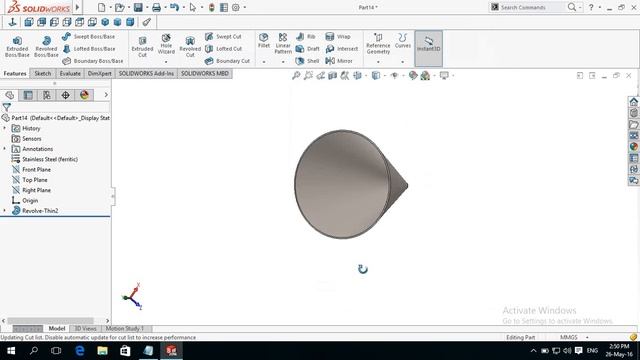Open the Hole Wizard dropdown arrow

coord(166,62)
